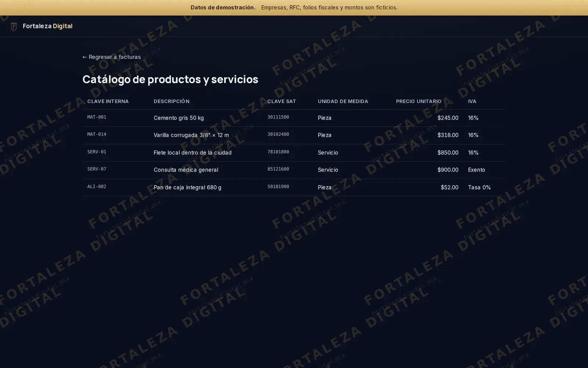Click the Tasa 0% IVA value
The height and width of the screenshot is (368, 588).
479,187
